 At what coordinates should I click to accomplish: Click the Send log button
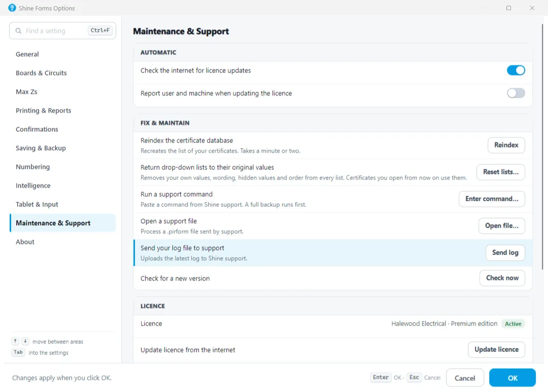pyautogui.click(x=505, y=253)
